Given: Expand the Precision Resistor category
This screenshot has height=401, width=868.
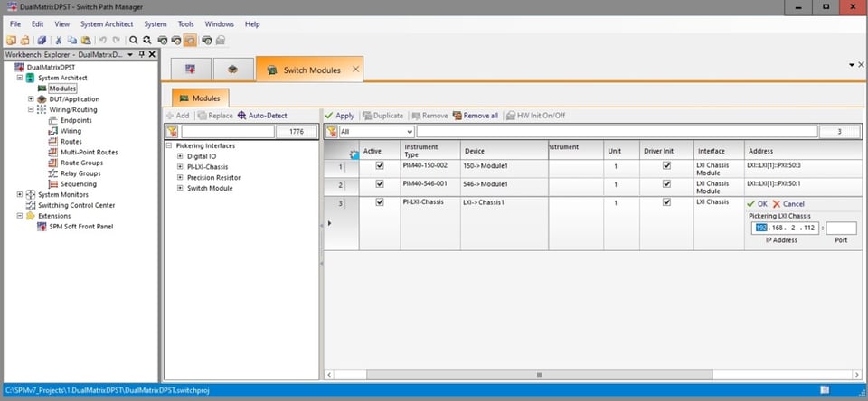Looking at the screenshot, I should (180, 178).
